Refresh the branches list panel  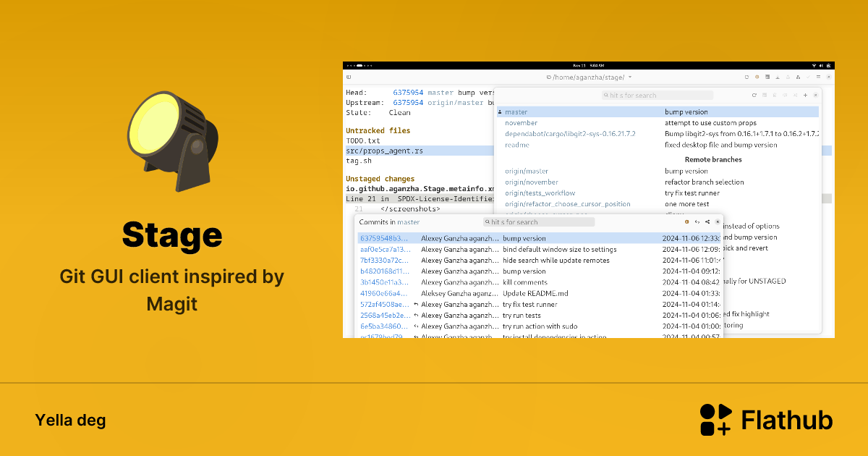pos(754,95)
